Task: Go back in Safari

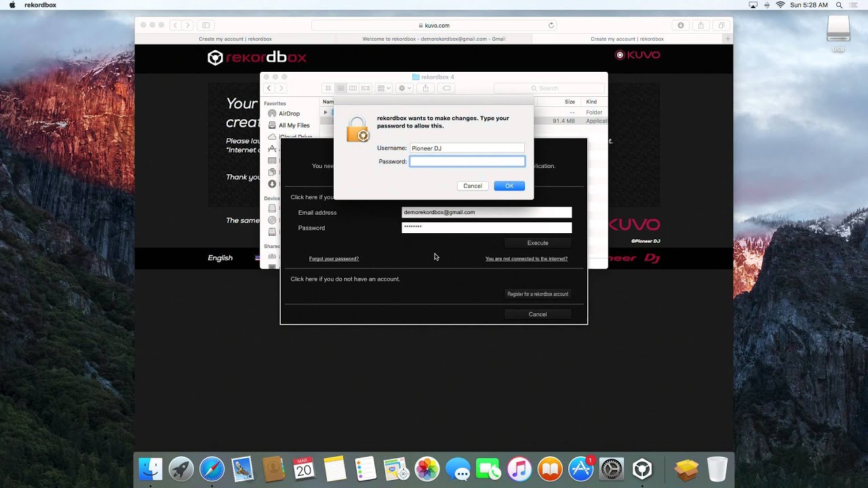Action: 175,25
